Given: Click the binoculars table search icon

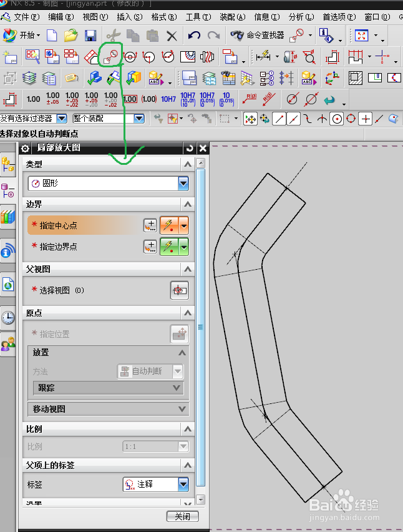Looking at the screenshot, I should (228, 78).
